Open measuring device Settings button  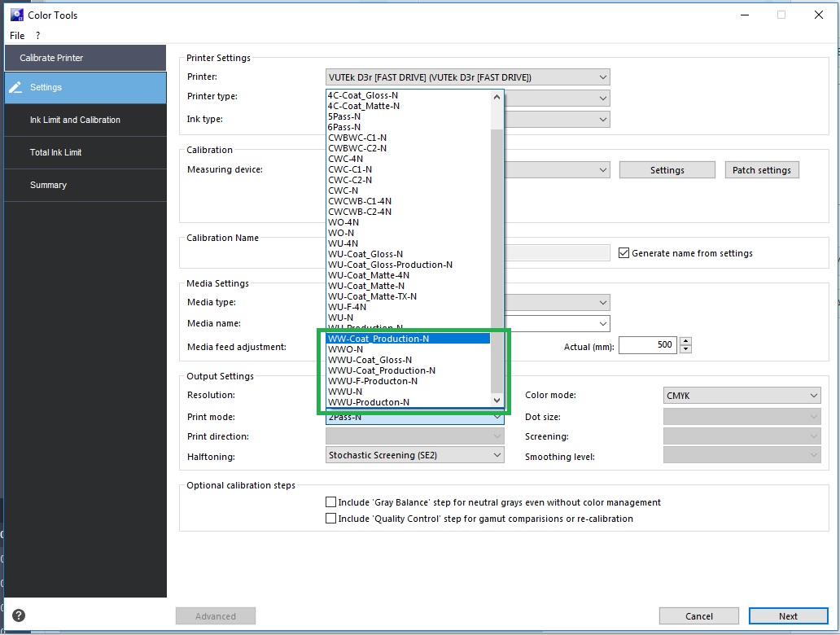click(x=667, y=170)
